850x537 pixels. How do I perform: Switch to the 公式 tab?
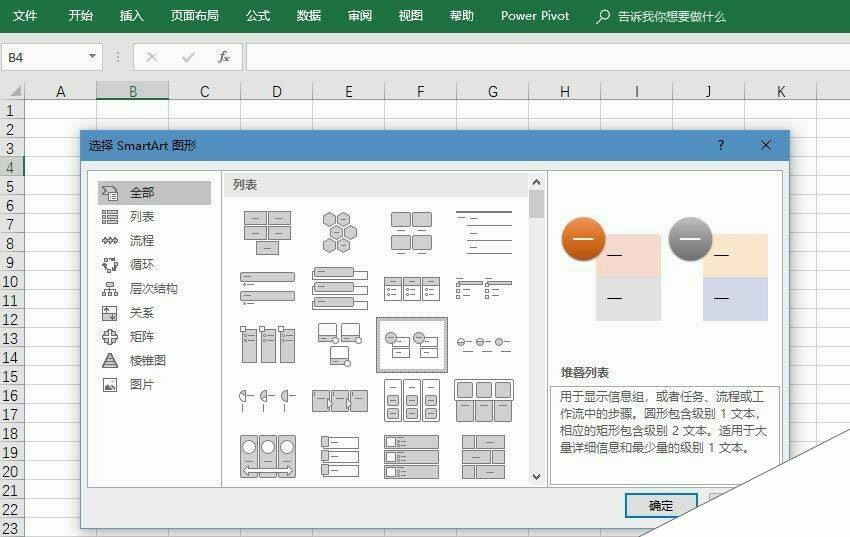click(257, 16)
